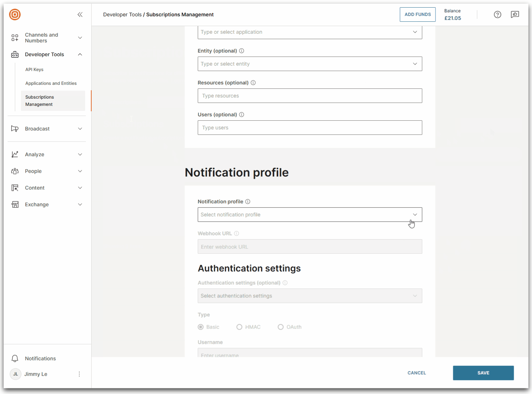This screenshot has height=394, width=532.
Task: Click the Exchange storefront icon
Action: 15,204
